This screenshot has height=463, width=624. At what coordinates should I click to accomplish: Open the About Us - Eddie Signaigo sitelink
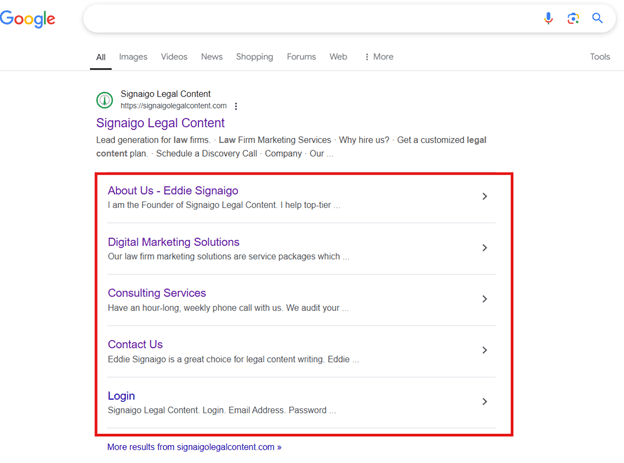(x=173, y=191)
